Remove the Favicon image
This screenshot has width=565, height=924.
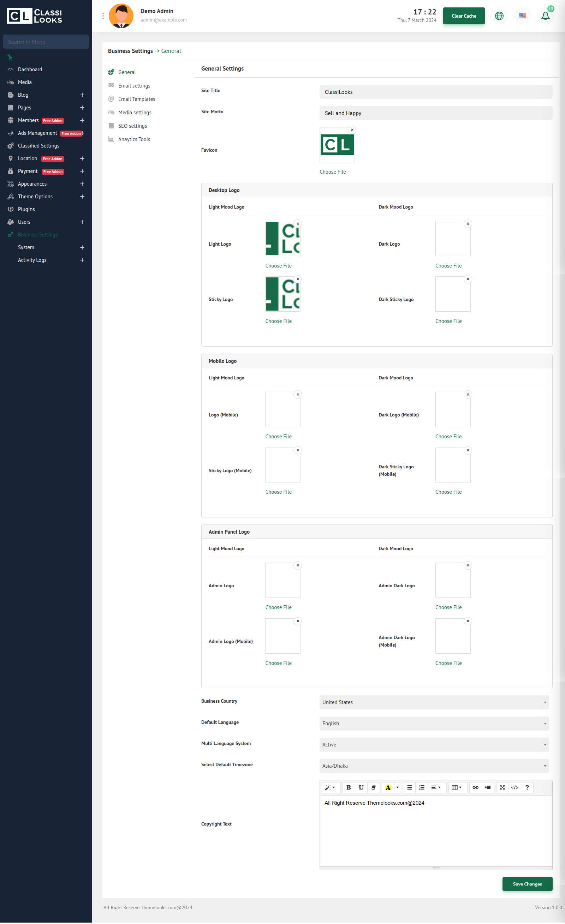coord(352,130)
